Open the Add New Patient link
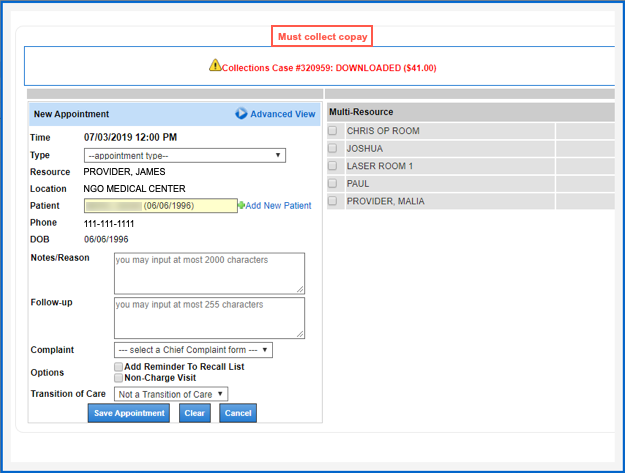Screen dimensions: 625x473 pyautogui.click(x=279, y=205)
